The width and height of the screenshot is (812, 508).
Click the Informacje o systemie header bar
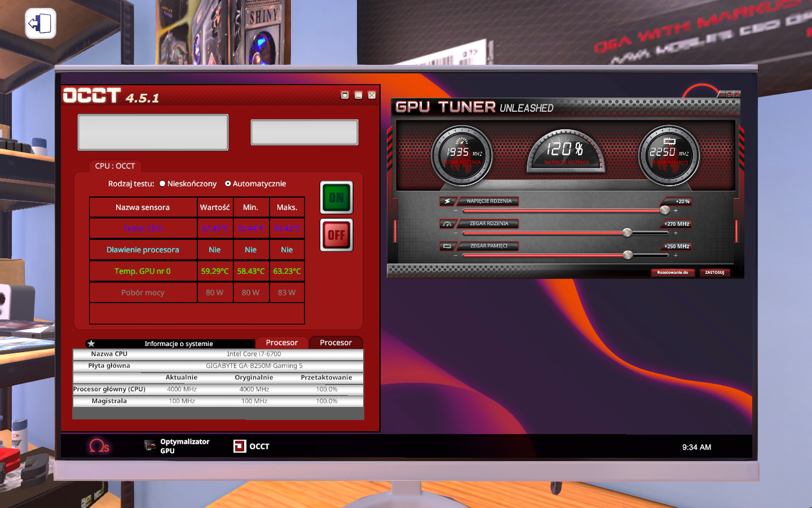[x=170, y=343]
